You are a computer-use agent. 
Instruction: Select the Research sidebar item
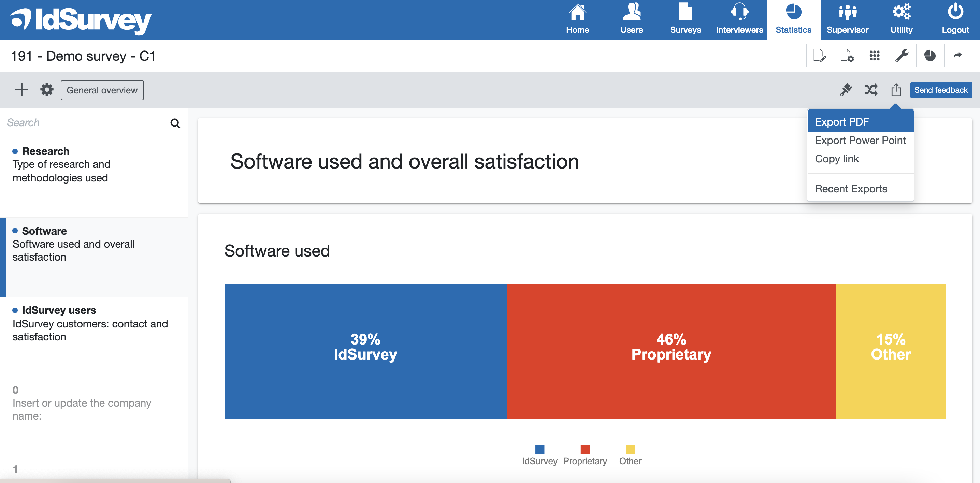[x=94, y=178]
